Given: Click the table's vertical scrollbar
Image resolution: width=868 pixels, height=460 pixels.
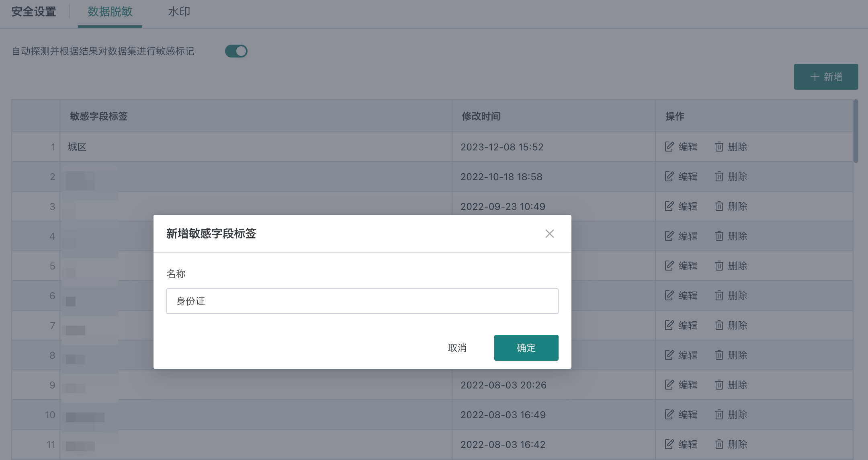Looking at the screenshot, I should click(x=856, y=132).
